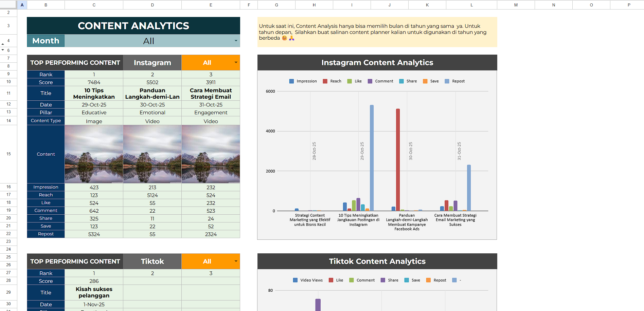Select pillar cell Engagement
The height and width of the screenshot is (311, 644).
pos(211,113)
